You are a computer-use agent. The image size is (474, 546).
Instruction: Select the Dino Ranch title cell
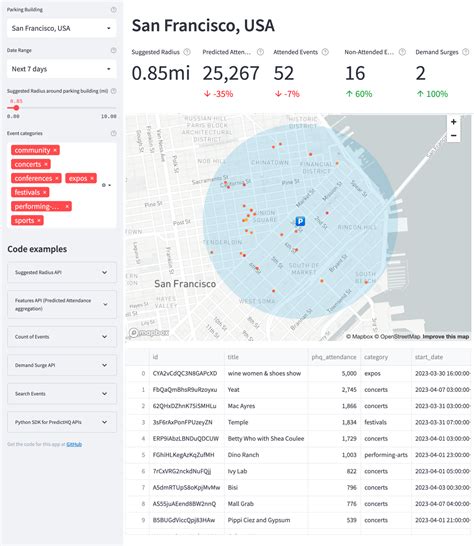tap(266, 455)
